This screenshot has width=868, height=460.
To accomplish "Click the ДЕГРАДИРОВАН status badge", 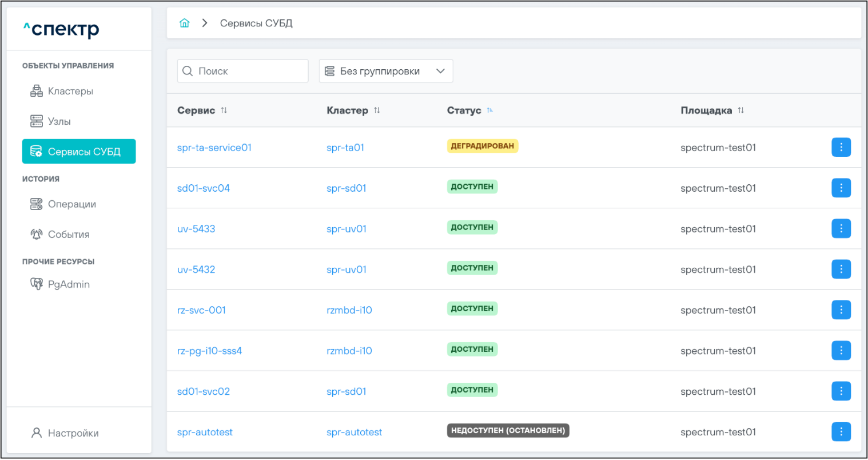I will point(482,146).
